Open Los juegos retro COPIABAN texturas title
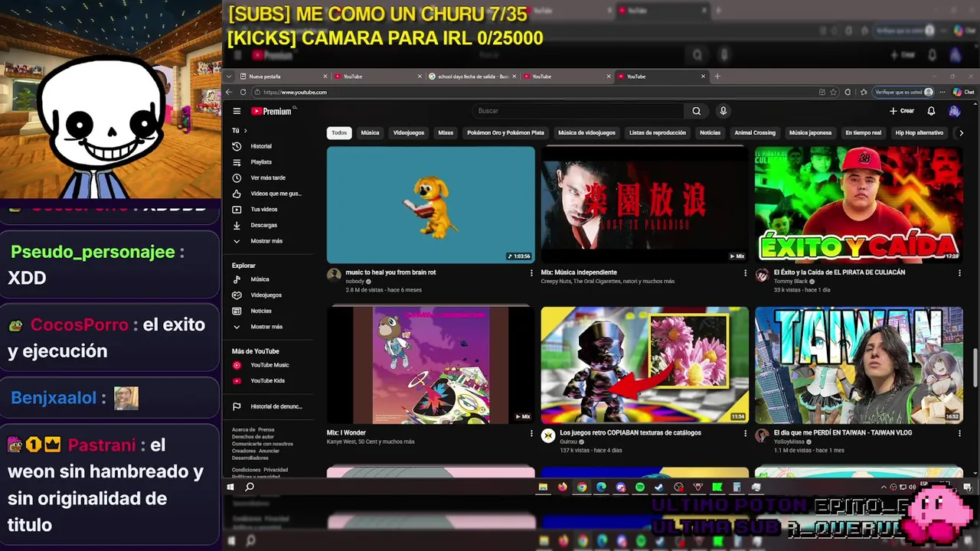Viewport: 980px width, 551px height. click(630, 432)
